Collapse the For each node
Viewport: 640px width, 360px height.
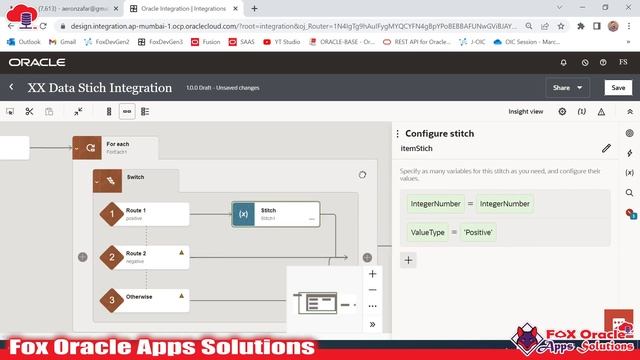[76, 149]
